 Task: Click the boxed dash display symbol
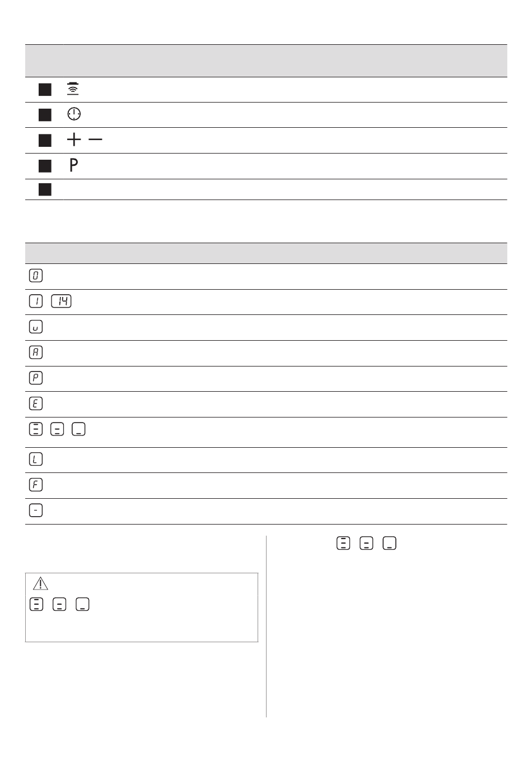click(x=36, y=511)
